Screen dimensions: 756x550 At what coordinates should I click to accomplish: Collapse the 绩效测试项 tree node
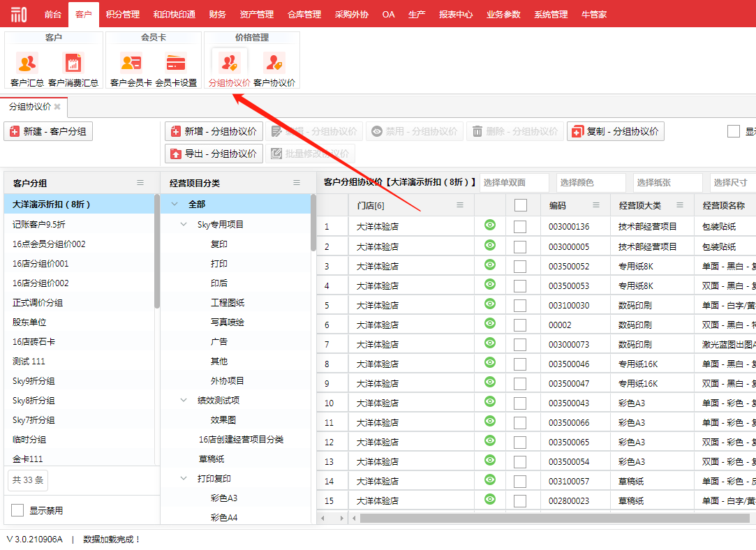184,401
